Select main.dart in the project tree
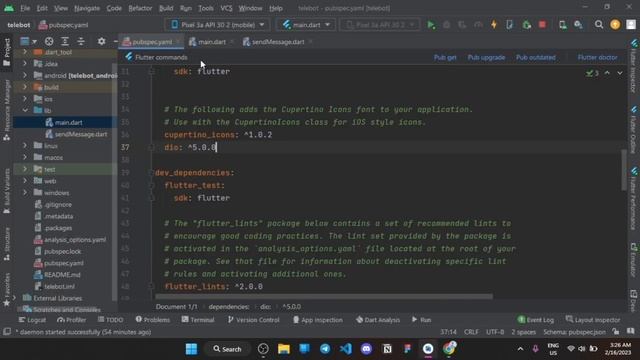The height and width of the screenshot is (360, 640). tap(65, 122)
